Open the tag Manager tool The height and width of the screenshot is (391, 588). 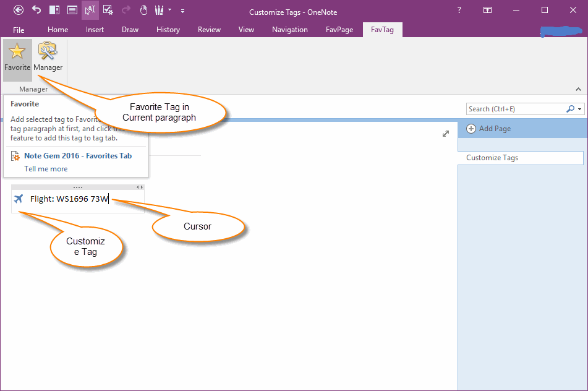tap(48, 57)
